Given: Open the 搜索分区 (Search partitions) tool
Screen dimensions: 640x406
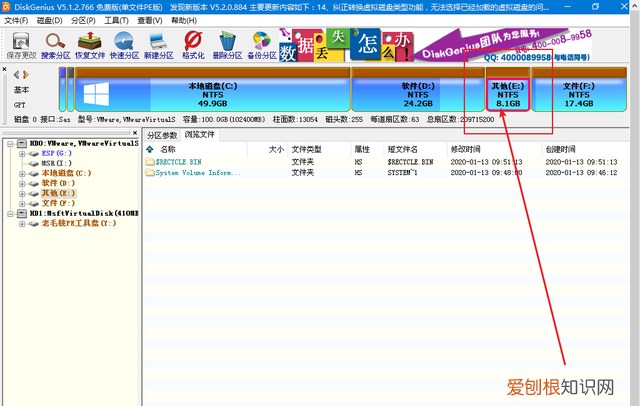Looking at the screenshot, I should pos(57,45).
